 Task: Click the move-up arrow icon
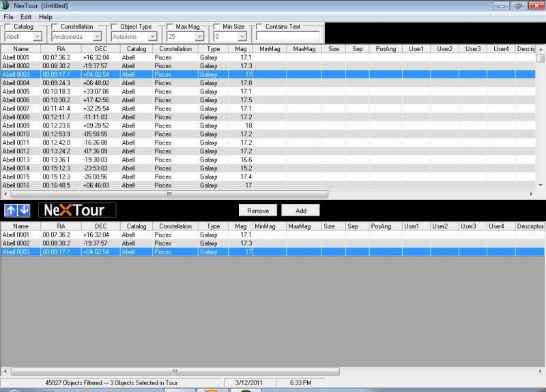pos(11,210)
